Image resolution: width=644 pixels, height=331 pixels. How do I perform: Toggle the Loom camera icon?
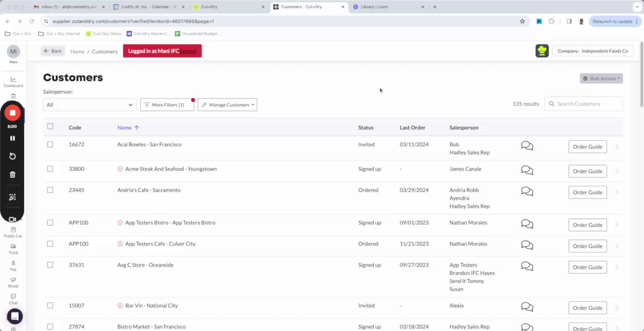[12, 219]
